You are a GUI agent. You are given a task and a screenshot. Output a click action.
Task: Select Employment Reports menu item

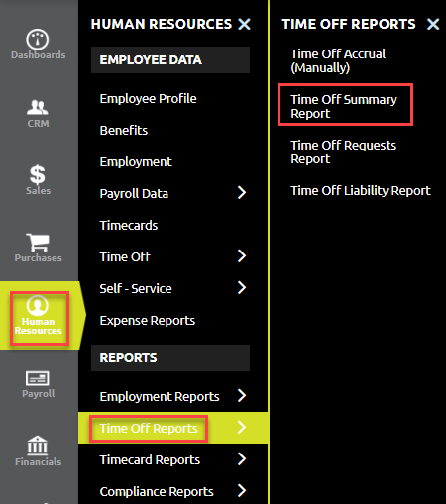click(x=160, y=396)
